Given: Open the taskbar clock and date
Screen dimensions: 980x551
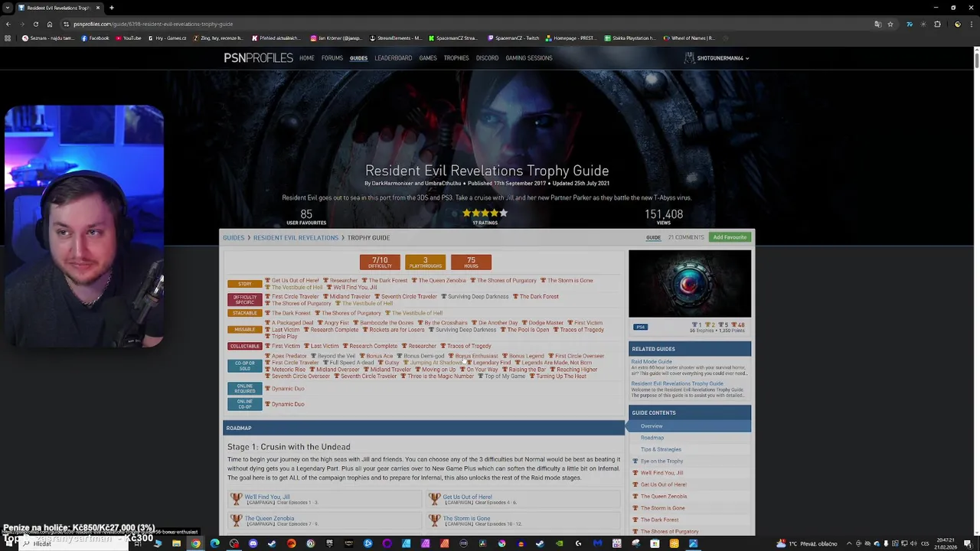Looking at the screenshot, I should click(946, 543).
